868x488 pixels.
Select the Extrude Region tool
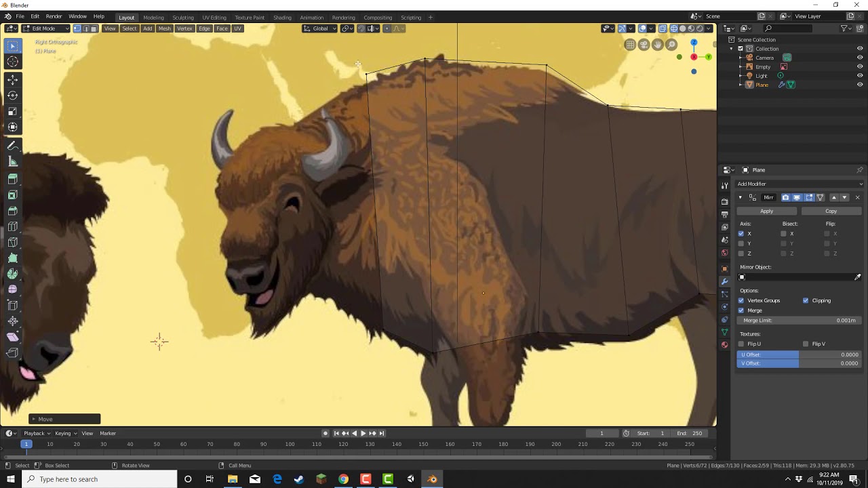pyautogui.click(x=12, y=180)
